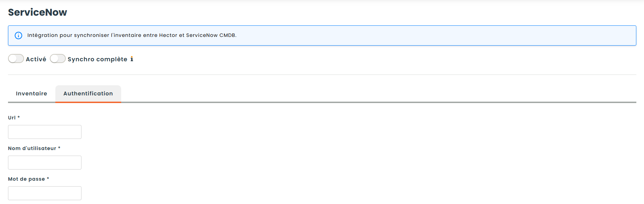The width and height of the screenshot is (644, 204).
Task: Click the Url field label
Action: (12, 118)
